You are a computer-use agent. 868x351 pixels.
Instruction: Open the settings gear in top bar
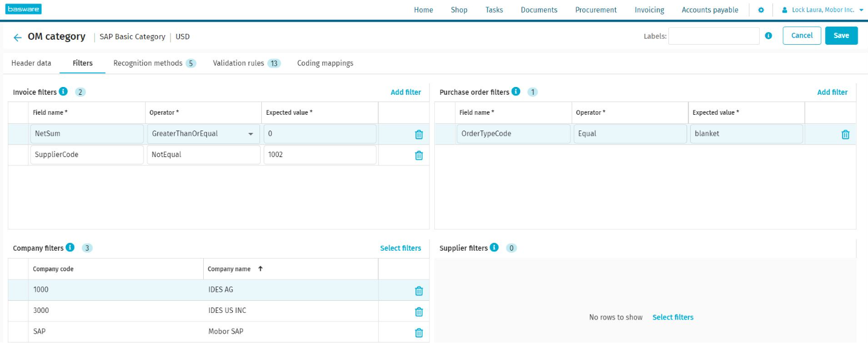tap(761, 10)
